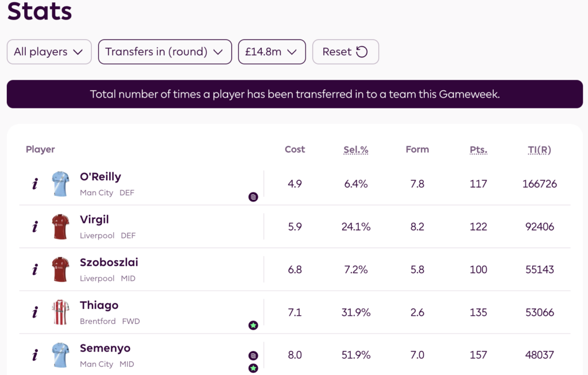The width and height of the screenshot is (588, 375).
Task: Open O'Reilly player info icon
Action: (x=35, y=184)
